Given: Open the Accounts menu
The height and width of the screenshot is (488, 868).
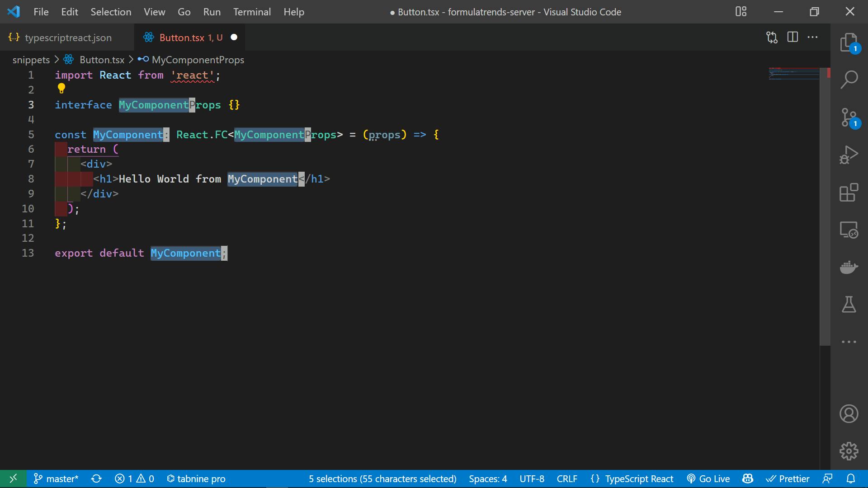Looking at the screenshot, I should (x=849, y=414).
